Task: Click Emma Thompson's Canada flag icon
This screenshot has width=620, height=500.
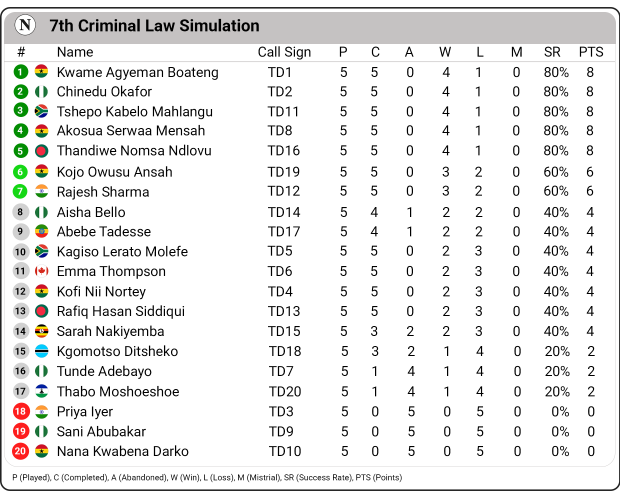Action: 42,271
